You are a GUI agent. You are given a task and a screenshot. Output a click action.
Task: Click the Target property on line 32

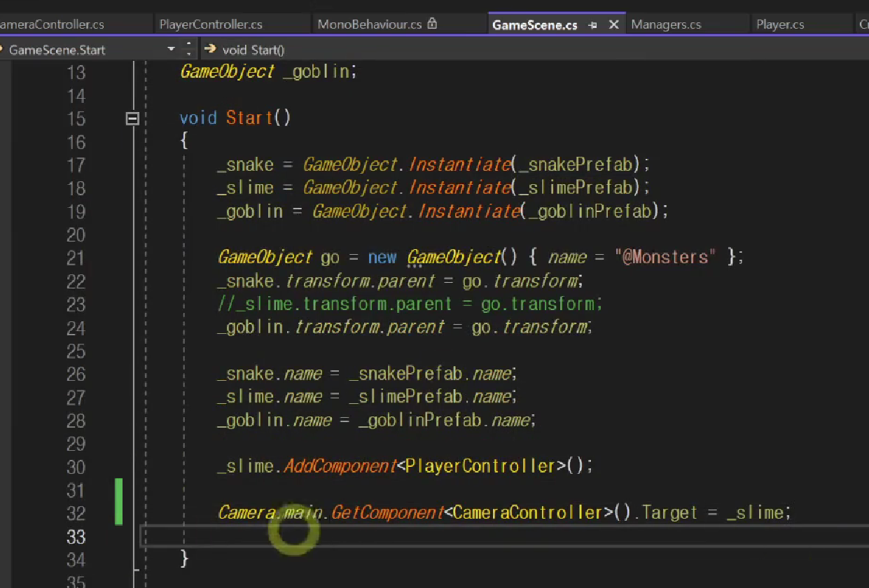click(669, 512)
